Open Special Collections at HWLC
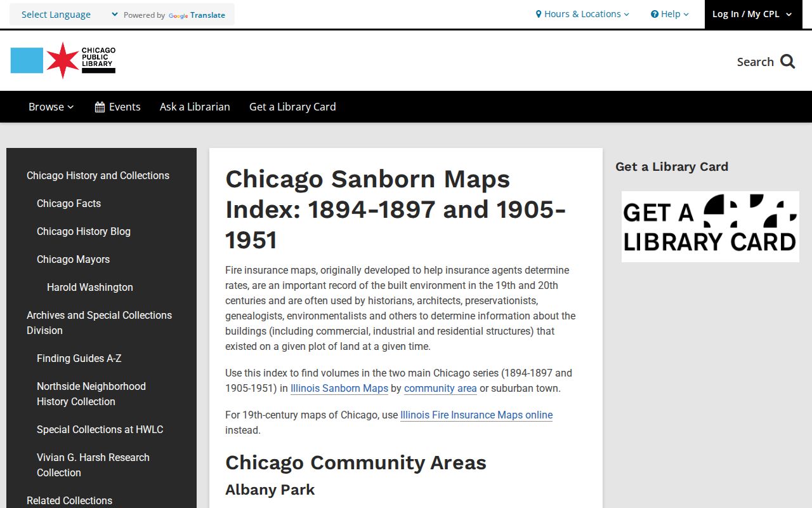Image resolution: width=812 pixels, height=508 pixels. pos(100,429)
